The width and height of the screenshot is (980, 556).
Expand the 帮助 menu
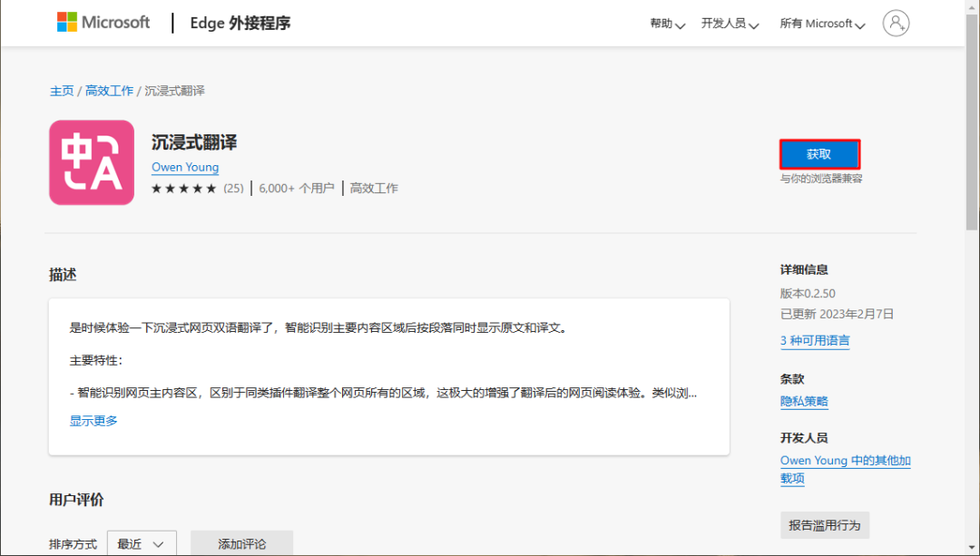[x=668, y=24]
